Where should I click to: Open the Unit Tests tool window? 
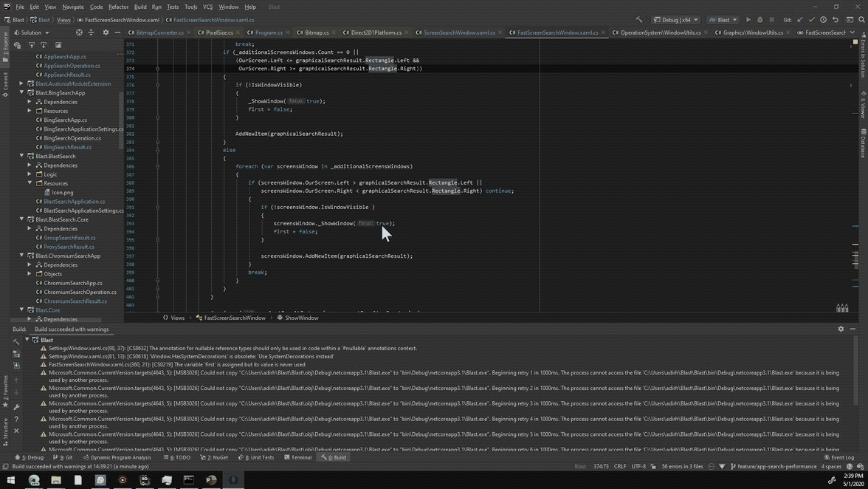pos(255,457)
